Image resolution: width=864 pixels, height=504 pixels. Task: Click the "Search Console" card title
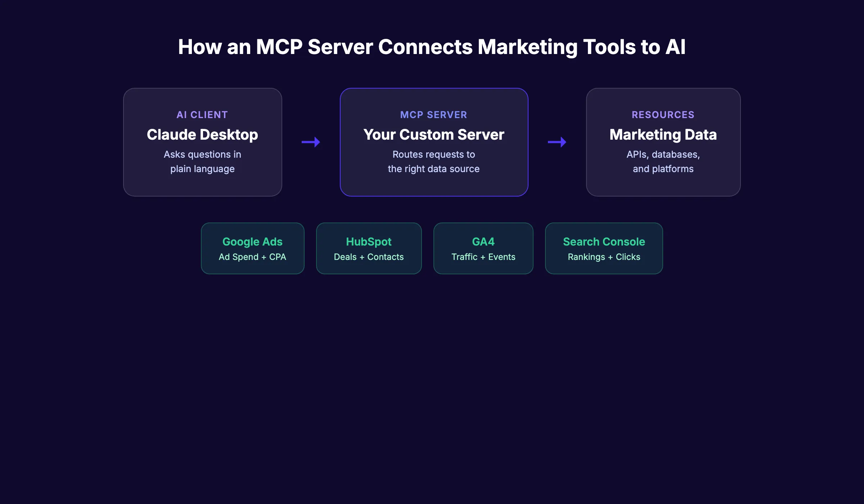(604, 242)
